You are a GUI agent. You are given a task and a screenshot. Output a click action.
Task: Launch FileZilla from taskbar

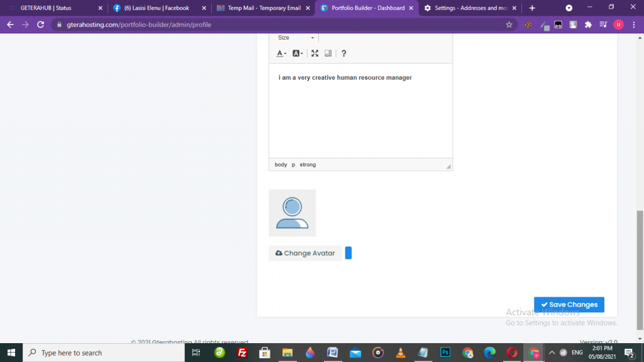tap(242, 353)
